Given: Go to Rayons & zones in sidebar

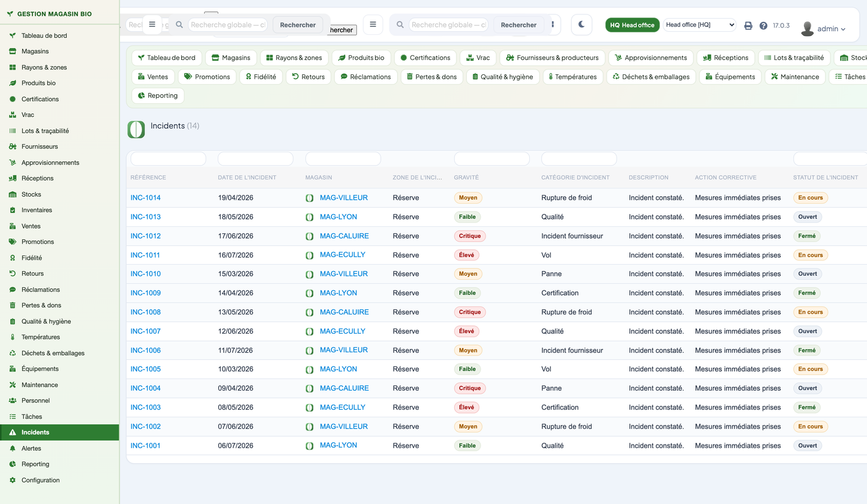Looking at the screenshot, I should 59,67.
